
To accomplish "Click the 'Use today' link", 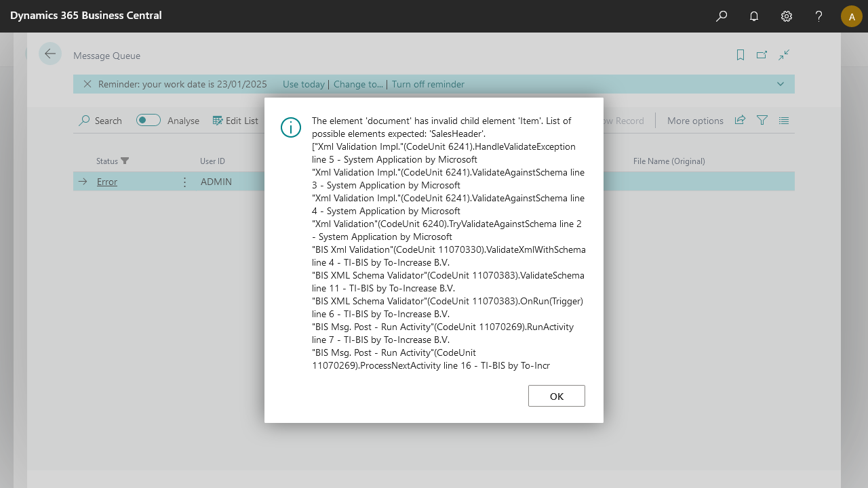I will coord(304,84).
